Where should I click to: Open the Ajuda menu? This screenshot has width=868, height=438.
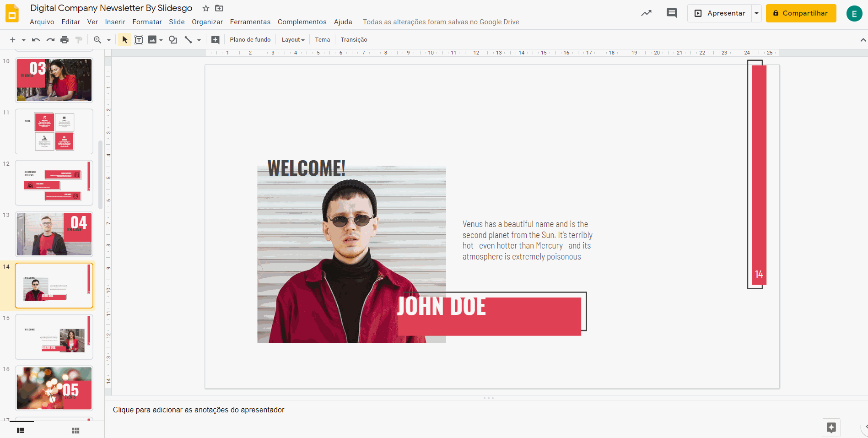click(x=343, y=22)
